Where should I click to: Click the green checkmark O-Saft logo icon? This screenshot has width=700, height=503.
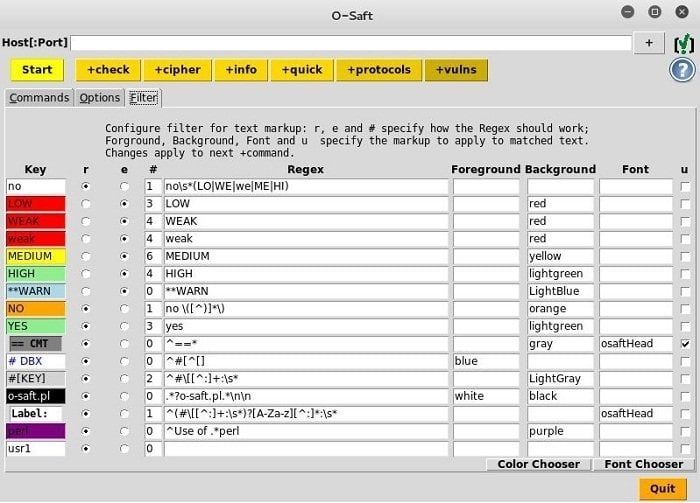[x=684, y=43]
